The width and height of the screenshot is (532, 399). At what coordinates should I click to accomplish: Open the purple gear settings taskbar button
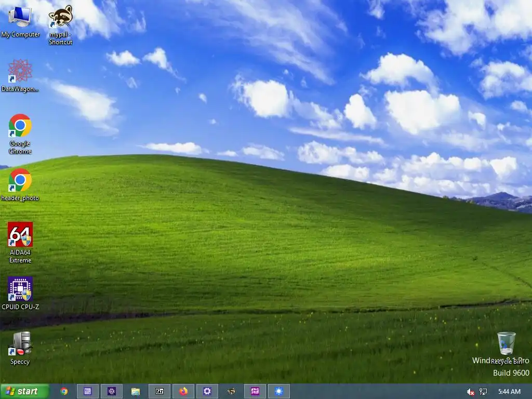pyautogui.click(x=207, y=391)
